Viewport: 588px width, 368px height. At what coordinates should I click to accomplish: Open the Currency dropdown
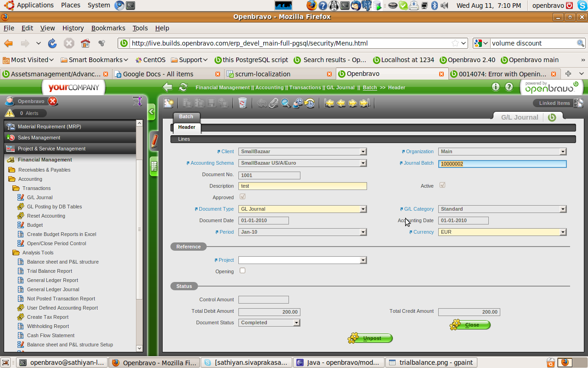click(x=563, y=232)
